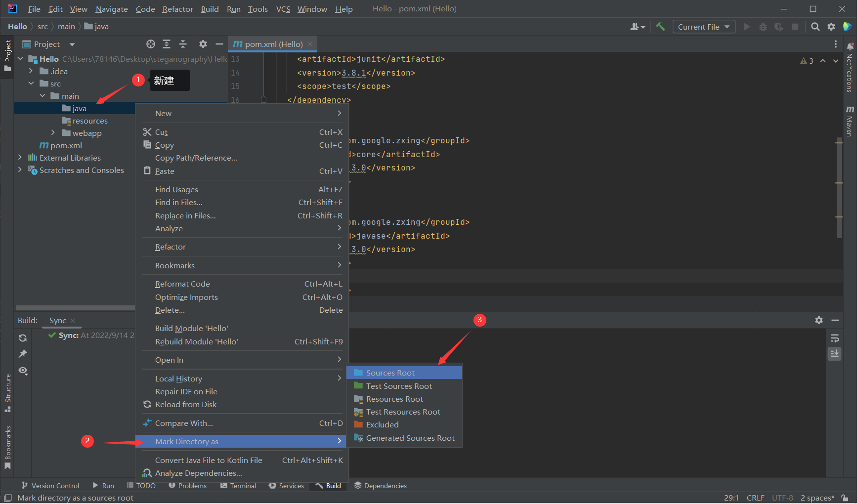The image size is (857, 504).
Task: Collapse the main folder
Action: point(43,96)
